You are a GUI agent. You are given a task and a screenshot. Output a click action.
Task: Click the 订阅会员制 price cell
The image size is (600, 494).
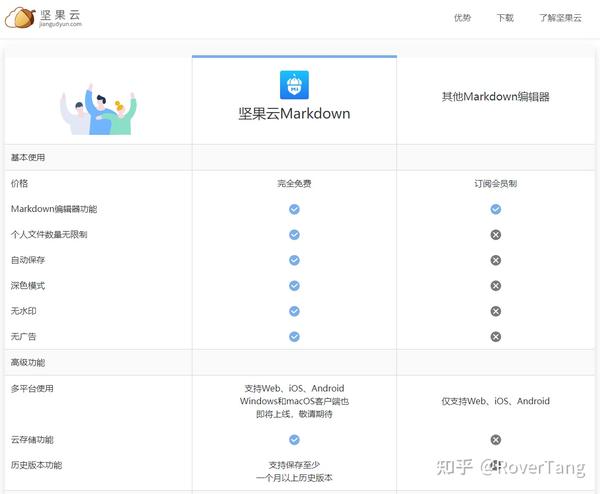click(496, 184)
